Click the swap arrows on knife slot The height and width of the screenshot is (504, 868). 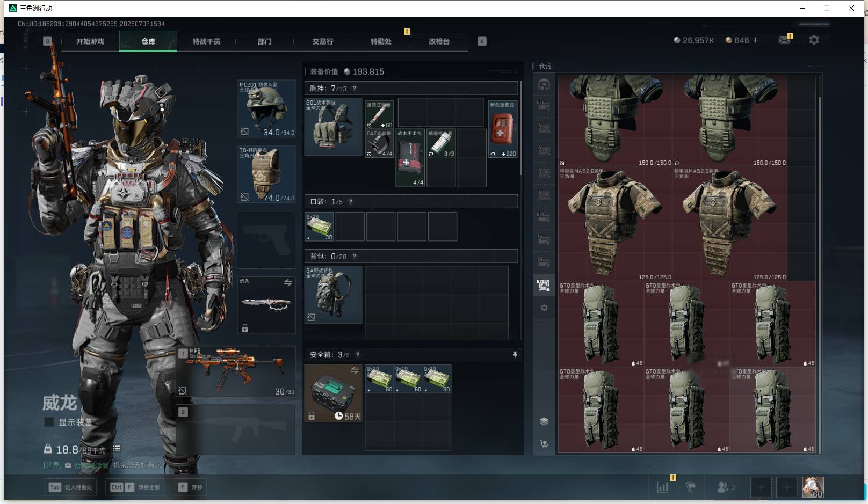(x=288, y=282)
